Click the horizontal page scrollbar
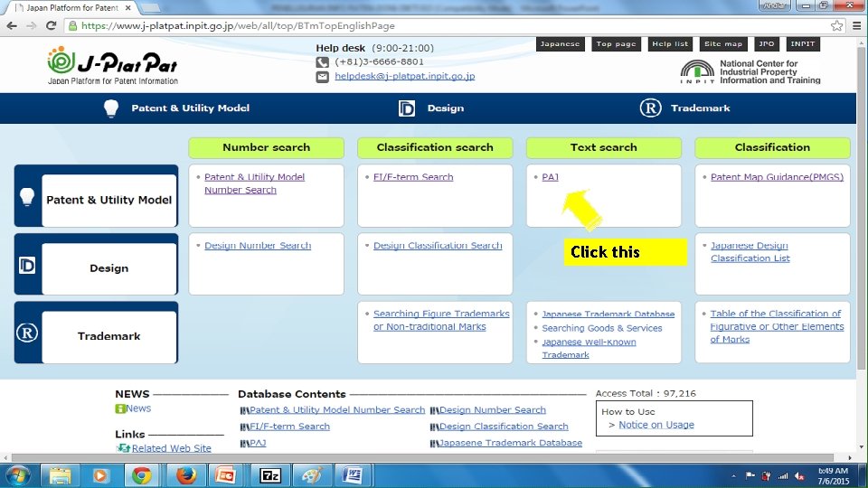The image size is (868, 488). pyautogui.click(x=423, y=457)
